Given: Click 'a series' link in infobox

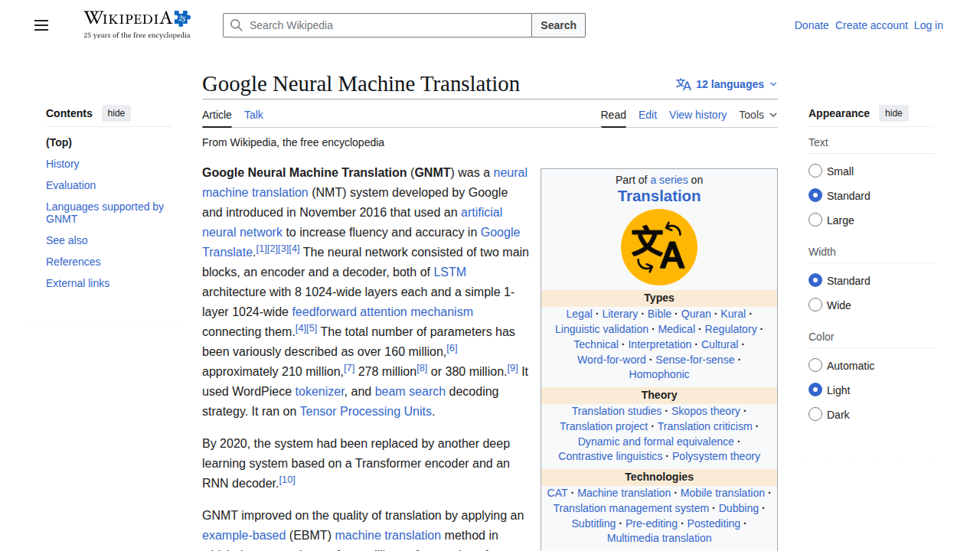Looking at the screenshot, I should pyautogui.click(x=669, y=180).
